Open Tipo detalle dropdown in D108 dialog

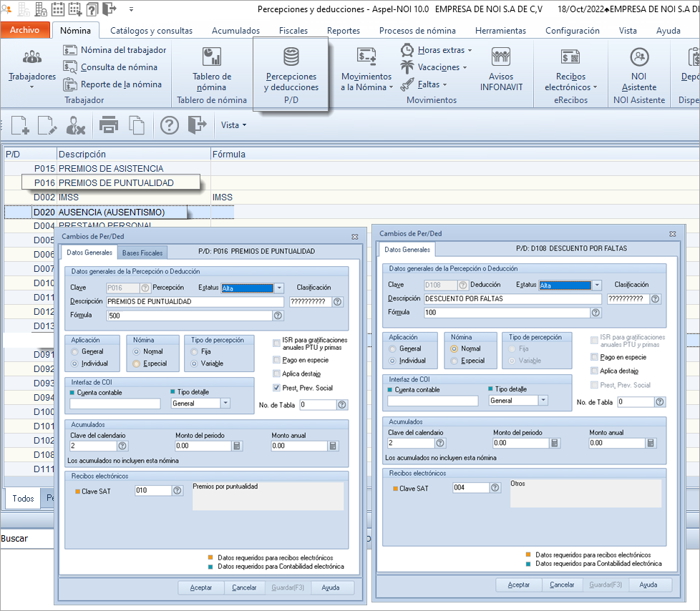[543, 401]
